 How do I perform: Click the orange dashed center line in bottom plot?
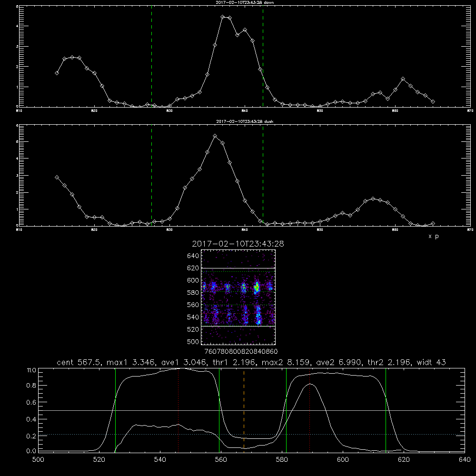point(244,410)
